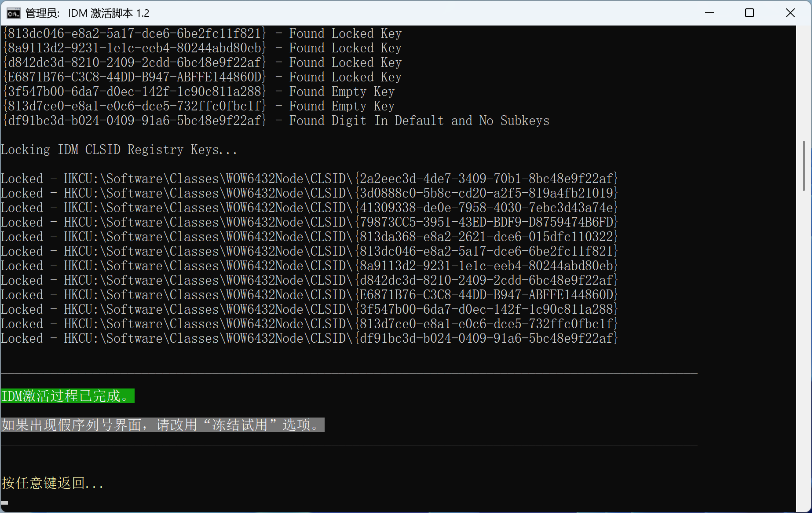Screen dimensions: 812x513
Task: Click the window title 'IDM 激活脚本 1.2'
Action: click(x=109, y=13)
